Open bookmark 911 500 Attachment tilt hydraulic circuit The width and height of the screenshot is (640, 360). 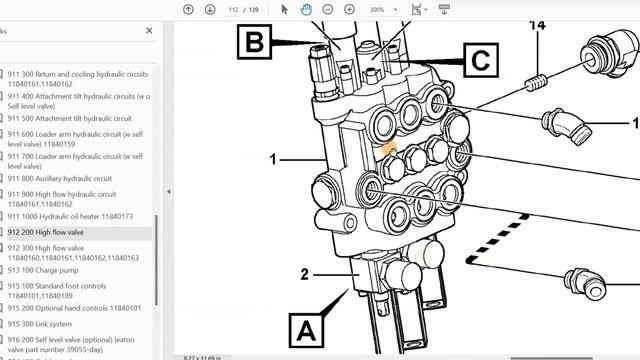pos(69,118)
